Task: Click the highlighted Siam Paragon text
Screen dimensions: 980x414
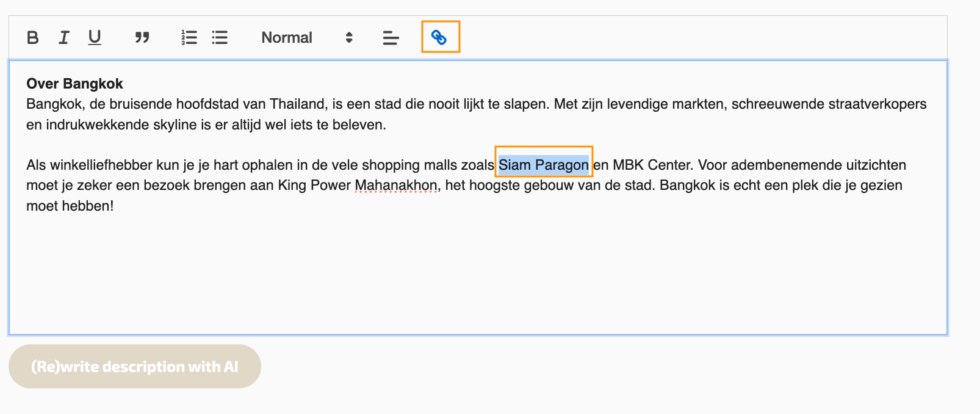Action: 543,165
